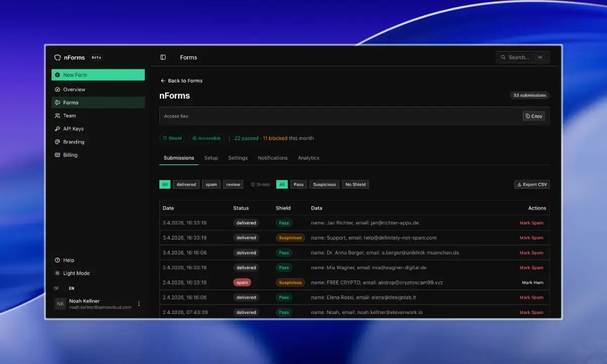The height and width of the screenshot is (364, 607).
Task: Switch to the Notifications tab
Action: (273, 158)
